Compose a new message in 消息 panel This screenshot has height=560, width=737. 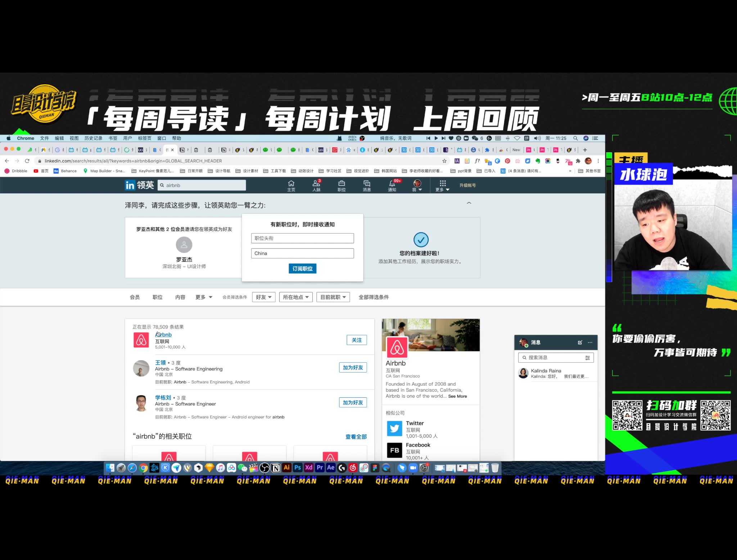pos(580,342)
